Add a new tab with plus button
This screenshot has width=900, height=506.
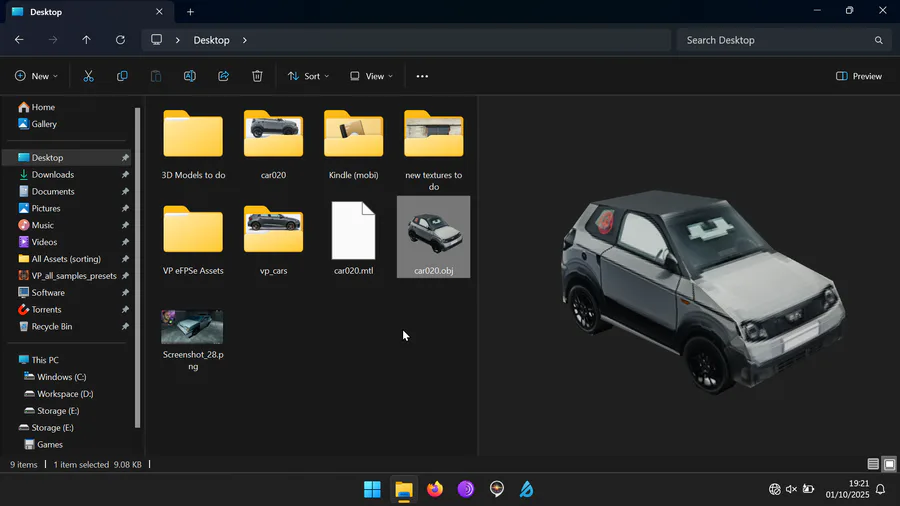[190, 12]
